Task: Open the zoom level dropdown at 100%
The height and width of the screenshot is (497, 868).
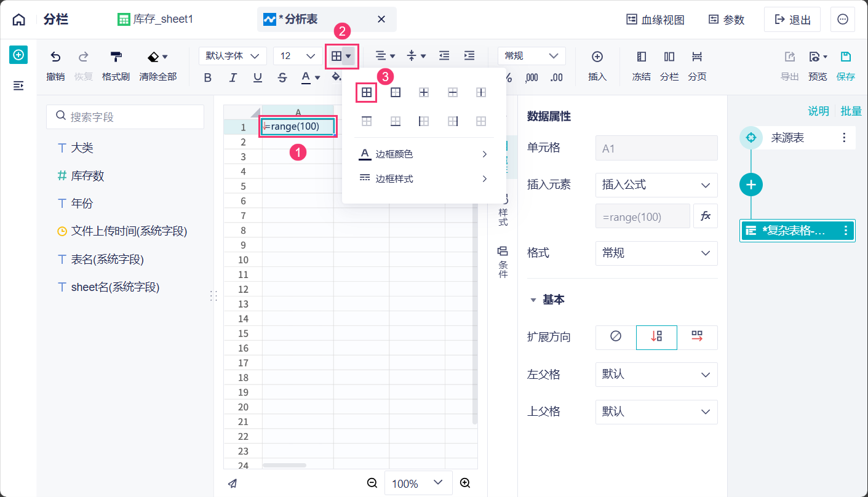Action: (x=418, y=483)
